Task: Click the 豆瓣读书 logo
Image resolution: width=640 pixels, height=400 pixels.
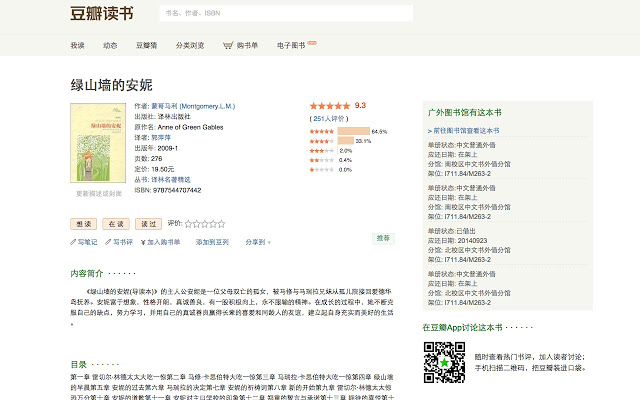Action: coord(102,13)
